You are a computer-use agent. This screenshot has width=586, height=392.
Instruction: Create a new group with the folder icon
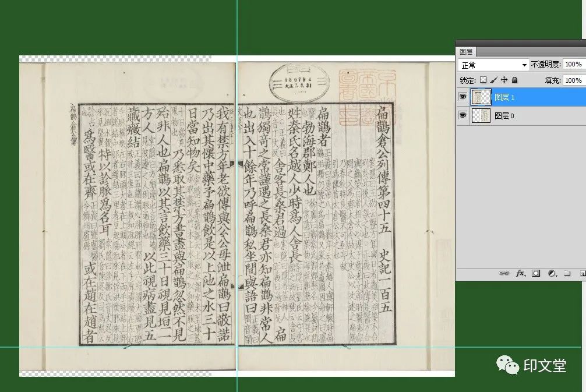566,273
